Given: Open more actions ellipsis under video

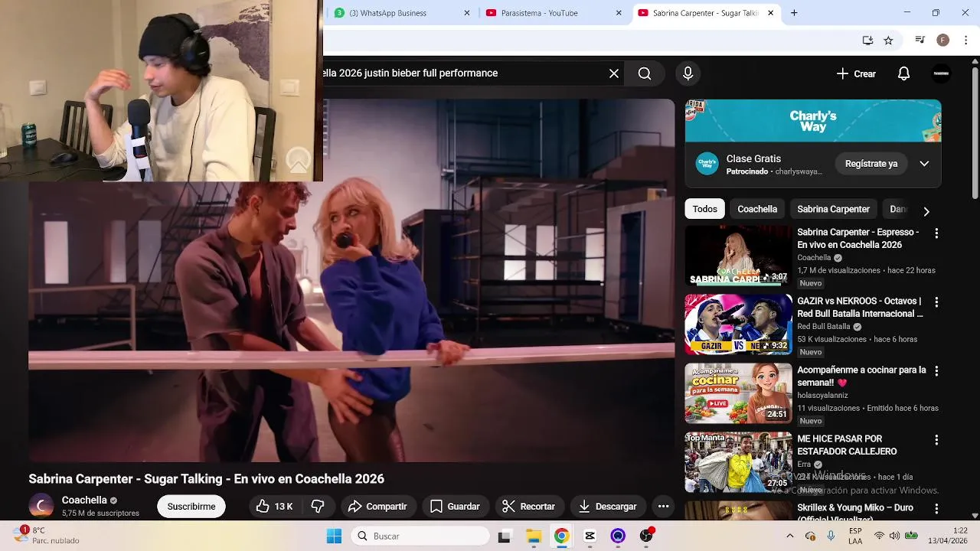Looking at the screenshot, I should (x=664, y=507).
